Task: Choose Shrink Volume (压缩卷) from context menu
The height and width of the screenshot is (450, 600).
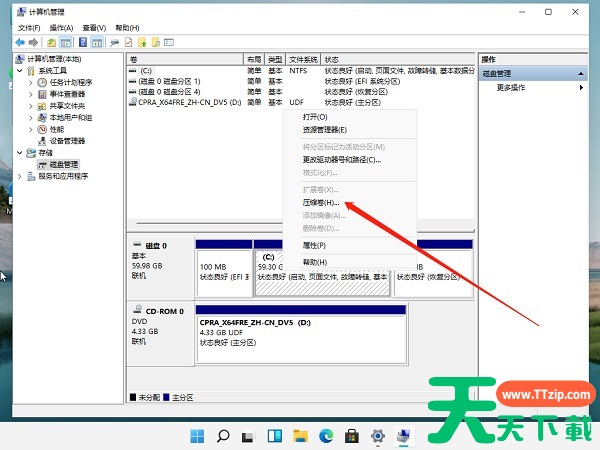Action: 321,202
